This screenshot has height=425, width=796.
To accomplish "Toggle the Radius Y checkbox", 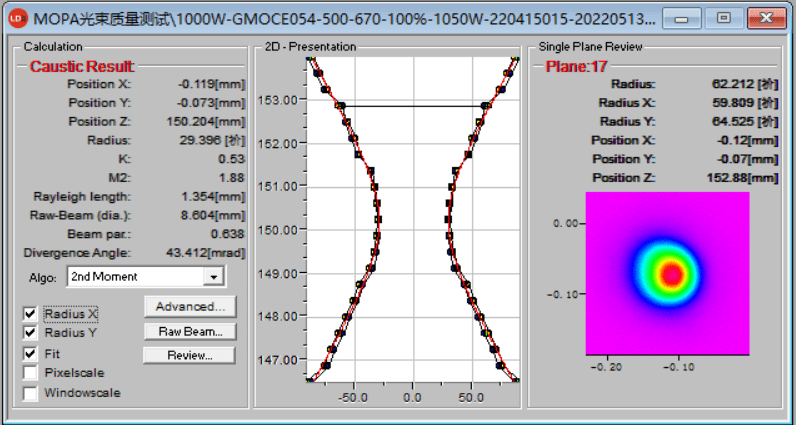I will point(30,333).
